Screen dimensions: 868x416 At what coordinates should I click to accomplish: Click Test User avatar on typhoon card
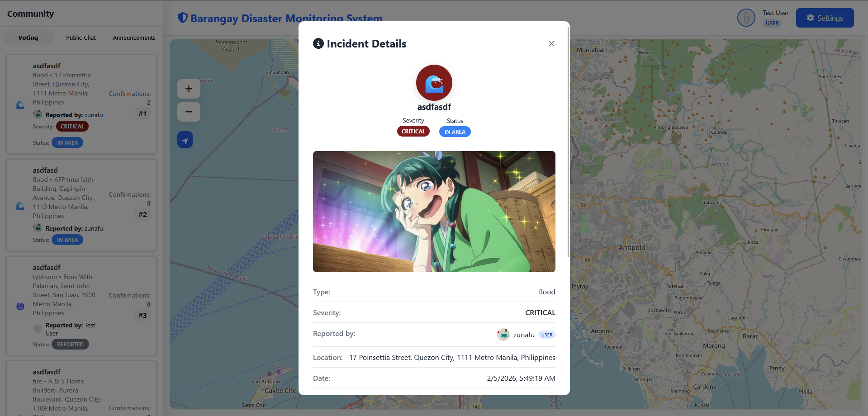[x=38, y=329]
